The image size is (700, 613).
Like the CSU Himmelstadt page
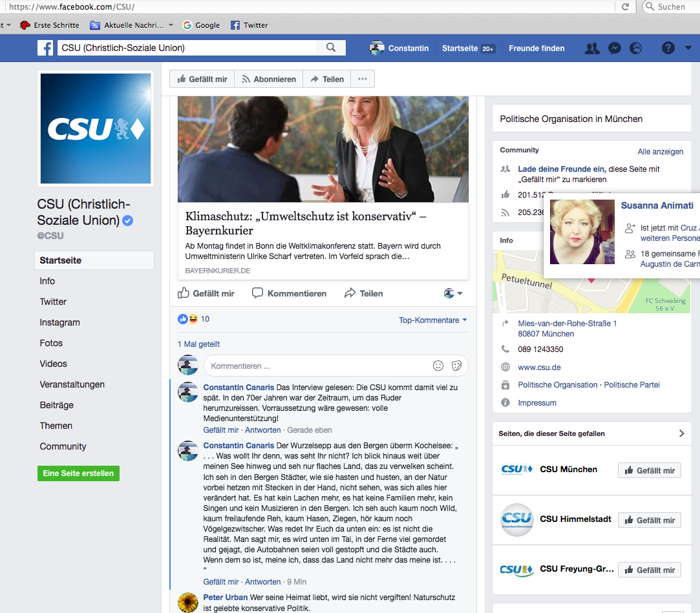coord(650,520)
